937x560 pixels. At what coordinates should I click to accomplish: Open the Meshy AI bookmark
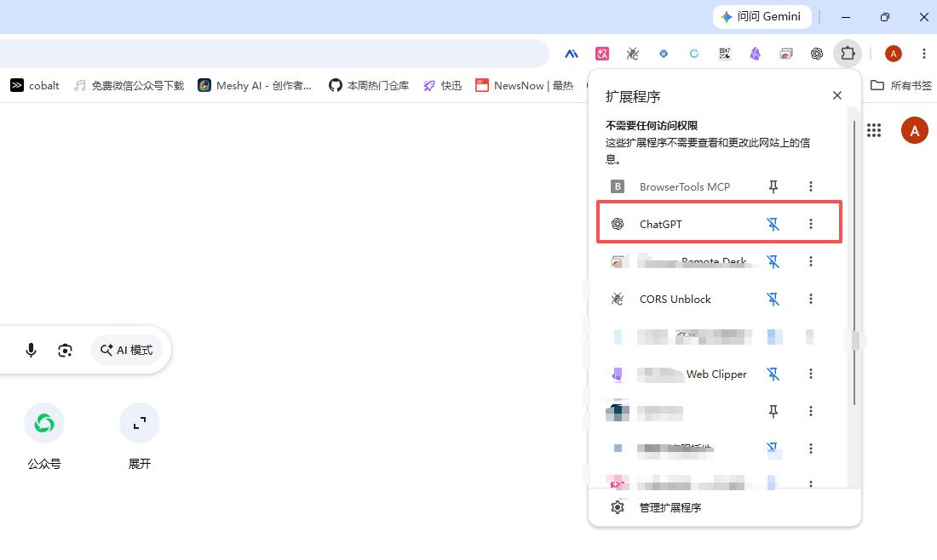pyautogui.click(x=256, y=85)
